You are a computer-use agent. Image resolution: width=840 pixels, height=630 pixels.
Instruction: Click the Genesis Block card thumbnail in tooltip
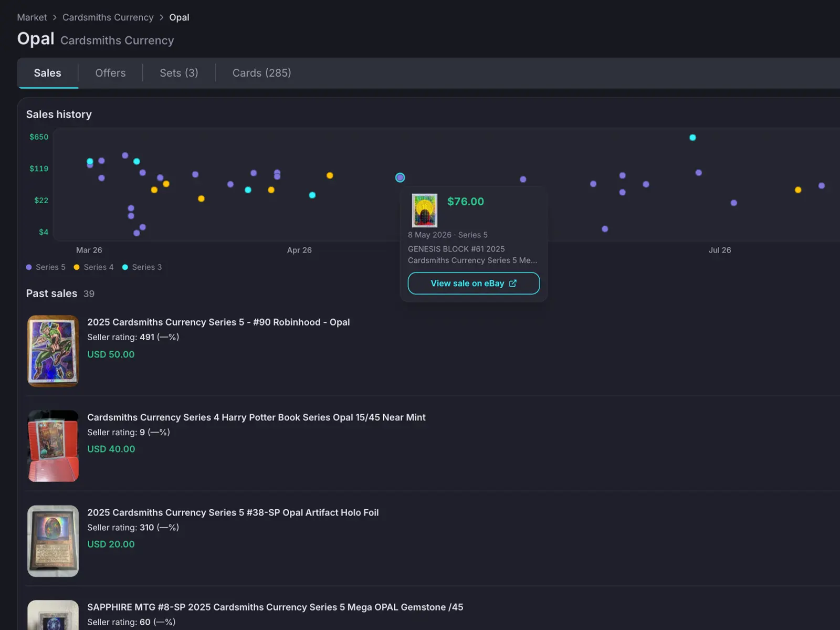pos(425,210)
